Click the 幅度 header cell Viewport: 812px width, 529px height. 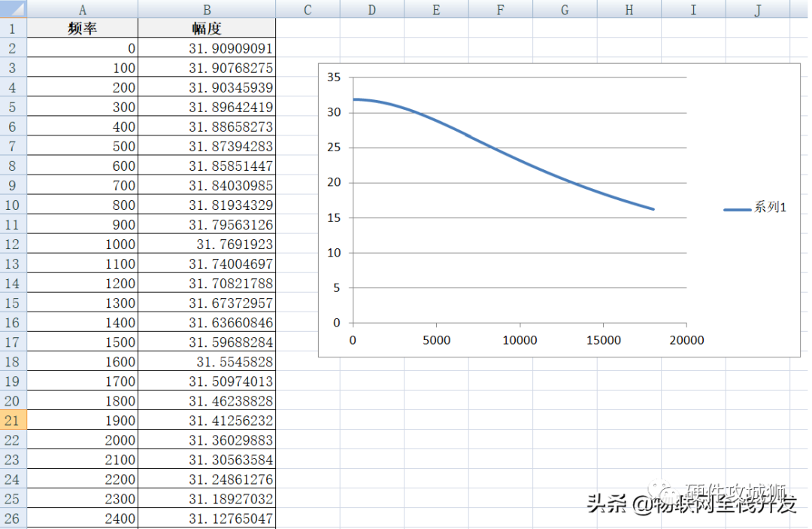click(207, 29)
